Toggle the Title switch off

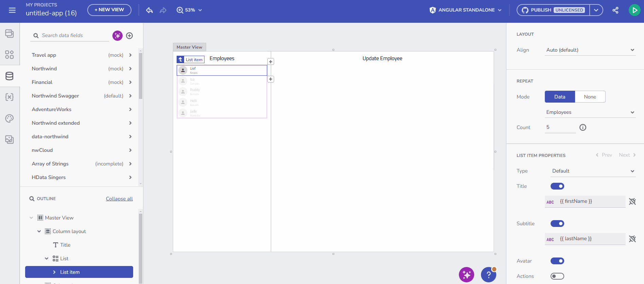(x=557, y=186)
